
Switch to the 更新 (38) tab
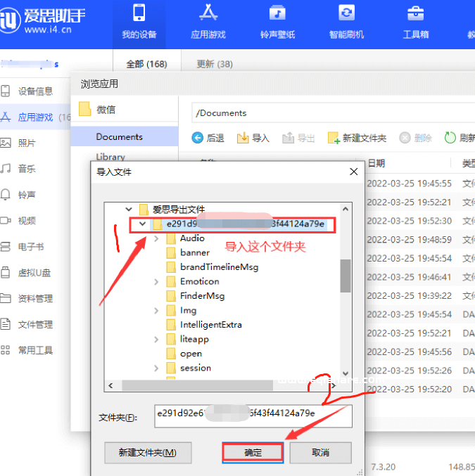pos(215,64)
